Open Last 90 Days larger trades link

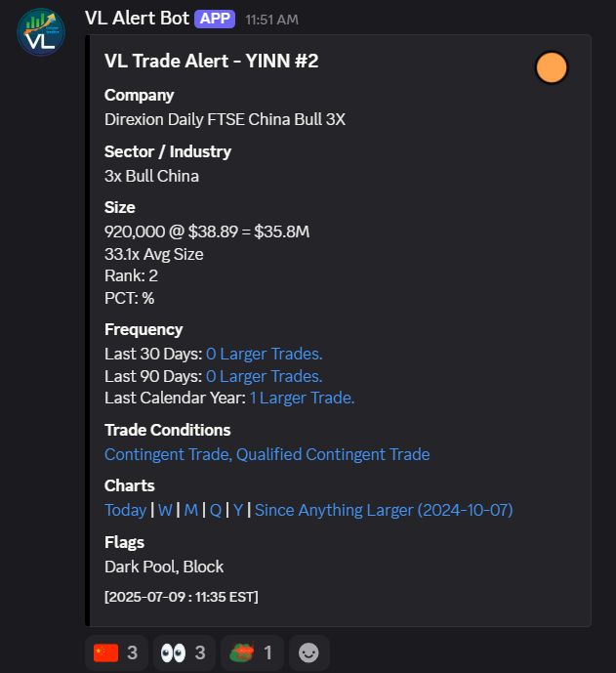point(265,376)
